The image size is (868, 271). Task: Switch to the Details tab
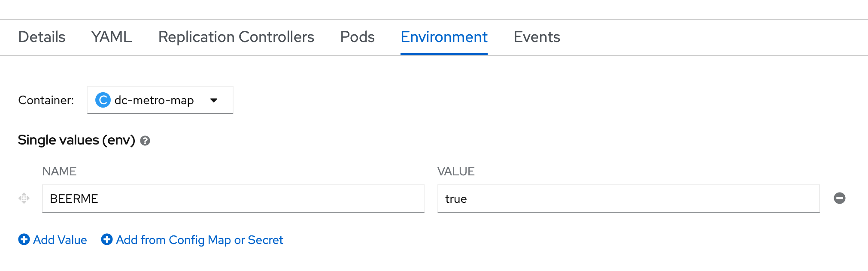coord(42,37)
